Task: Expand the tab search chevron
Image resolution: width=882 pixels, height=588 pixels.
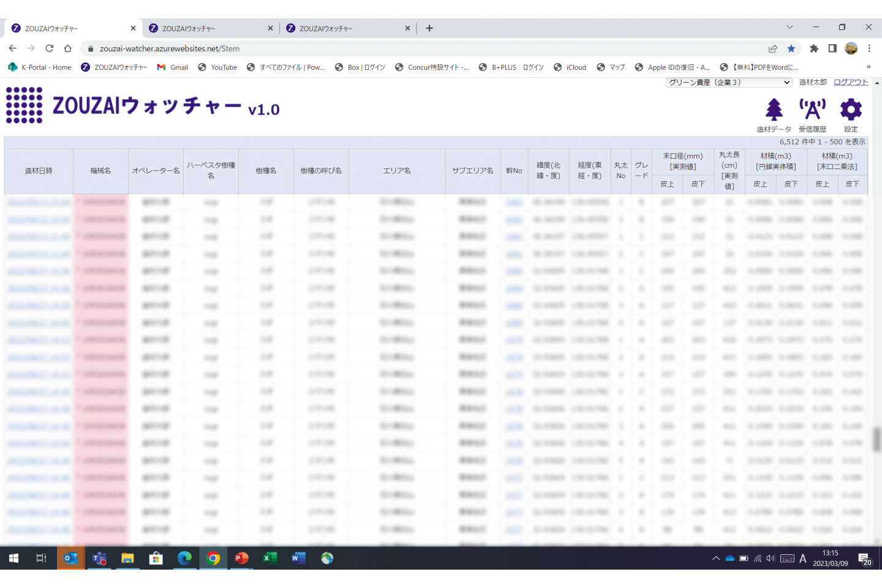Action: 790,28
